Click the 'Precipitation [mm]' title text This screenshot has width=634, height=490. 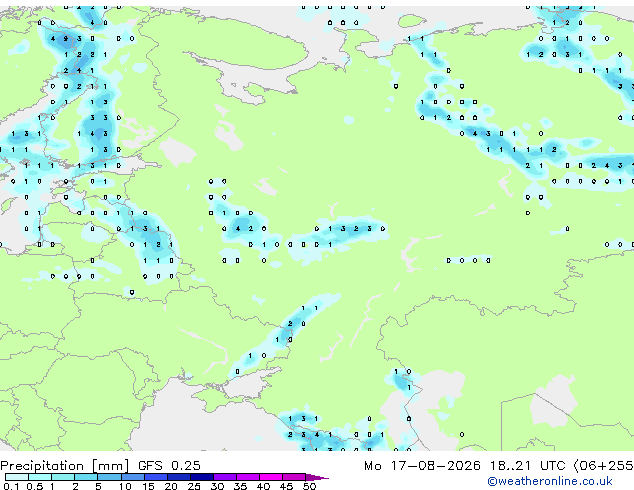65,466
